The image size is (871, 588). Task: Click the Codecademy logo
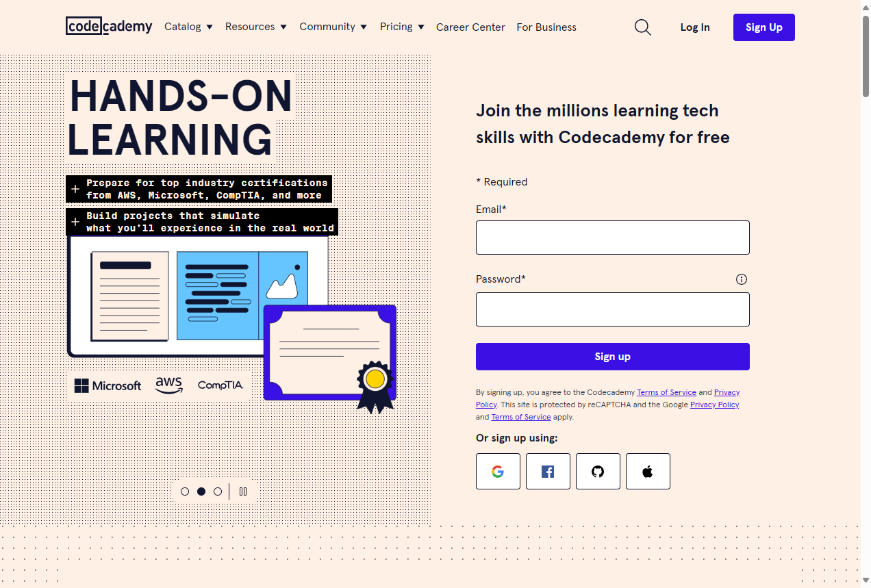pos(109,26)
